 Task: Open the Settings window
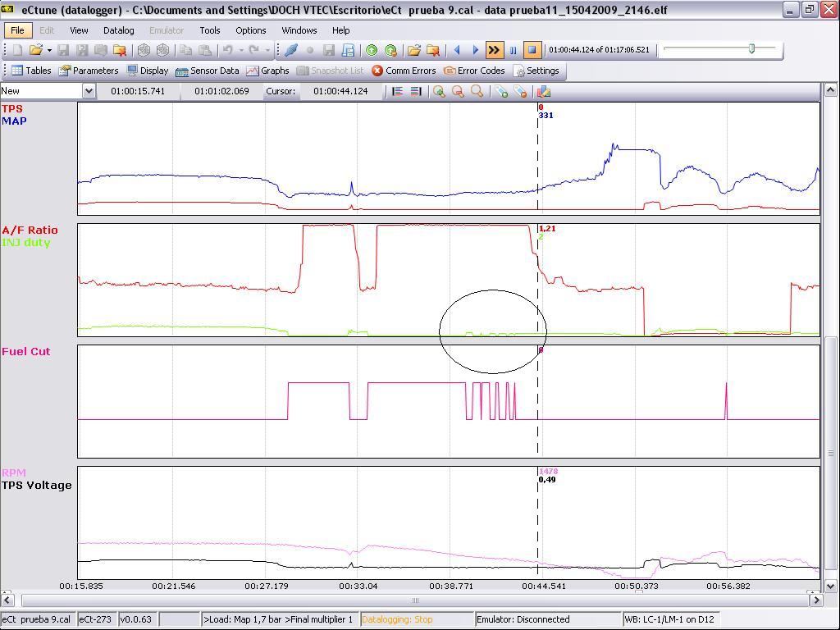pyautogui.click(x=536, y=71)
